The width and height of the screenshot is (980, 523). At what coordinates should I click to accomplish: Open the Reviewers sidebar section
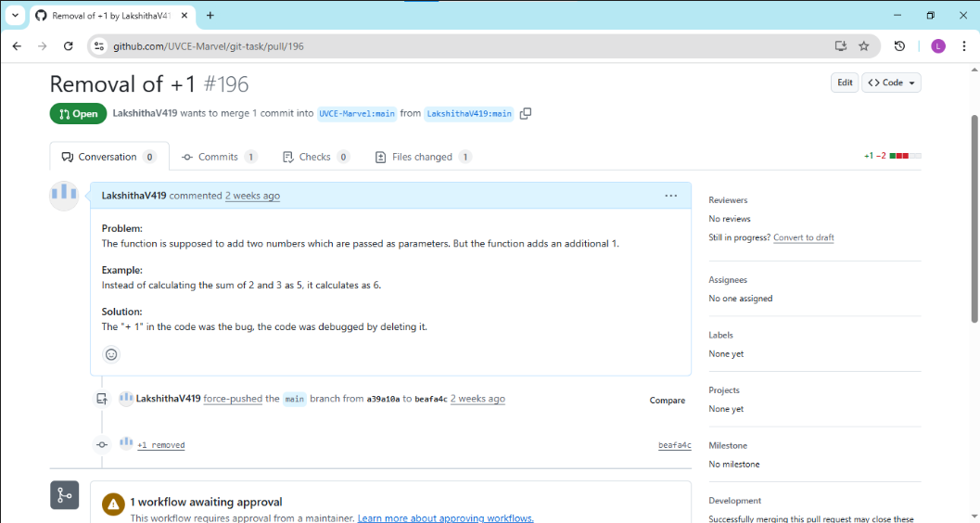pyautogui.click(x=728, y=200)
